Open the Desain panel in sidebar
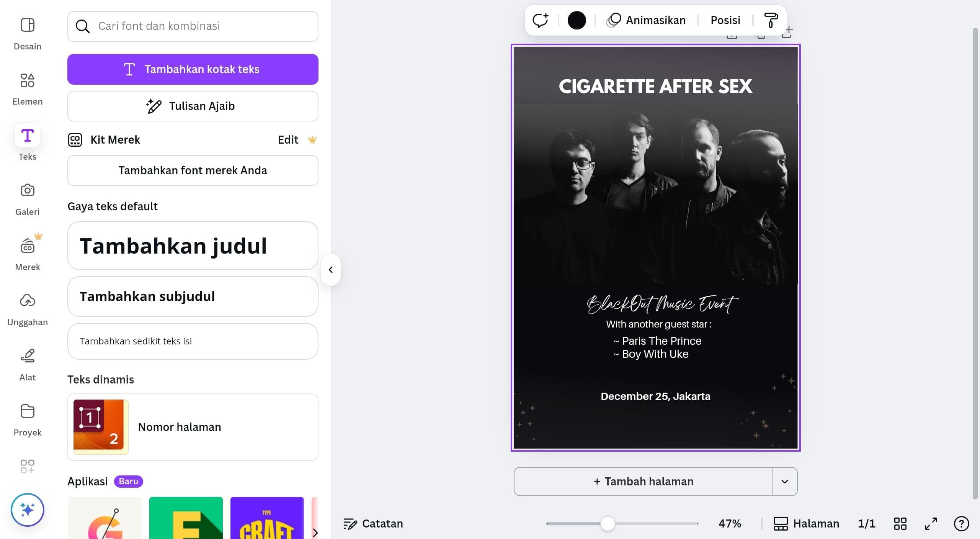980x539 pixels. click(27, 34)
